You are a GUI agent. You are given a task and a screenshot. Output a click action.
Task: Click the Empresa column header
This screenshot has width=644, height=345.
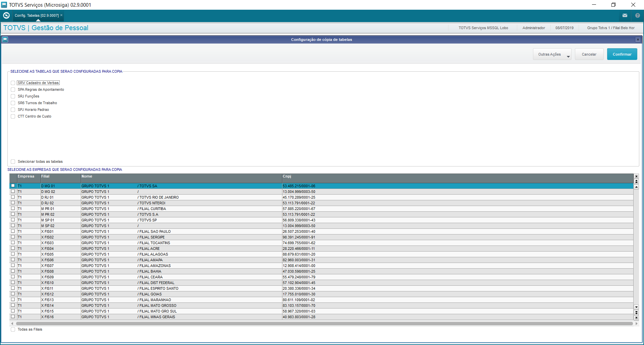pyautogui.click(x=29, y=178)
